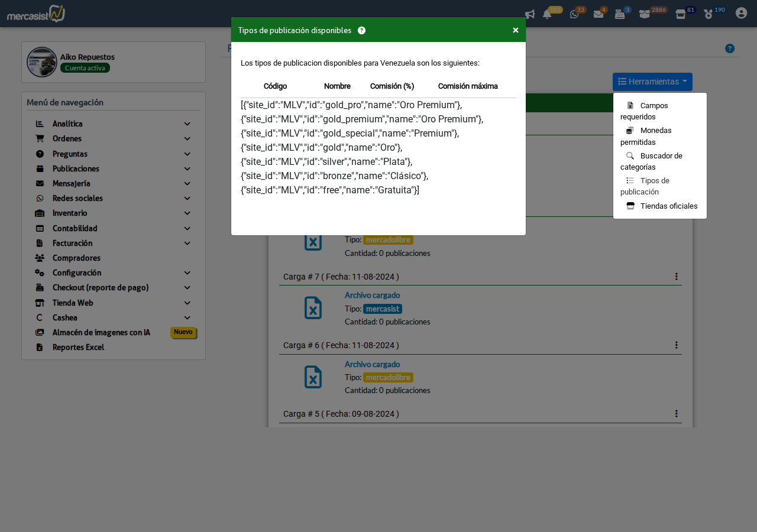This screenshot has width=757, height=532.
Task: Open the Herramientas dropdown button
Action: [652, 82]
